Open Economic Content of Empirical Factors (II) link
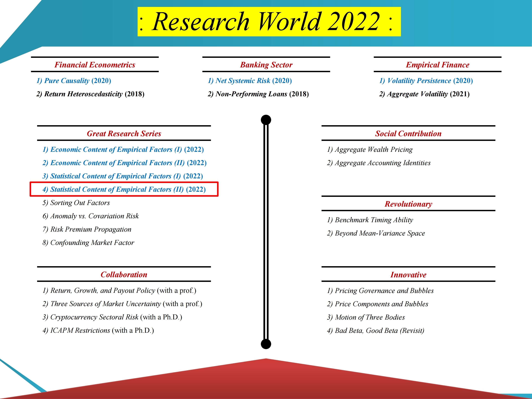Viewport: 532px width, 399px height. 125,163
